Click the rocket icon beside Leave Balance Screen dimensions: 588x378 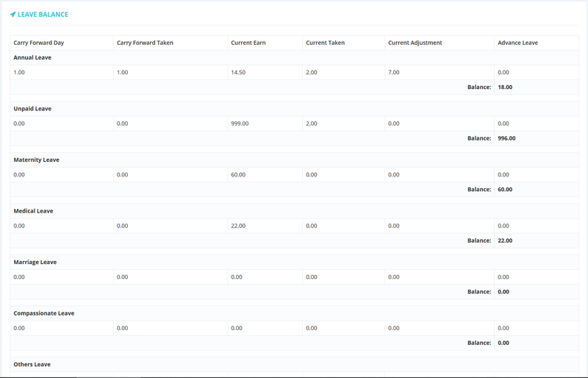pyautogui.click(x=13, y=15)
